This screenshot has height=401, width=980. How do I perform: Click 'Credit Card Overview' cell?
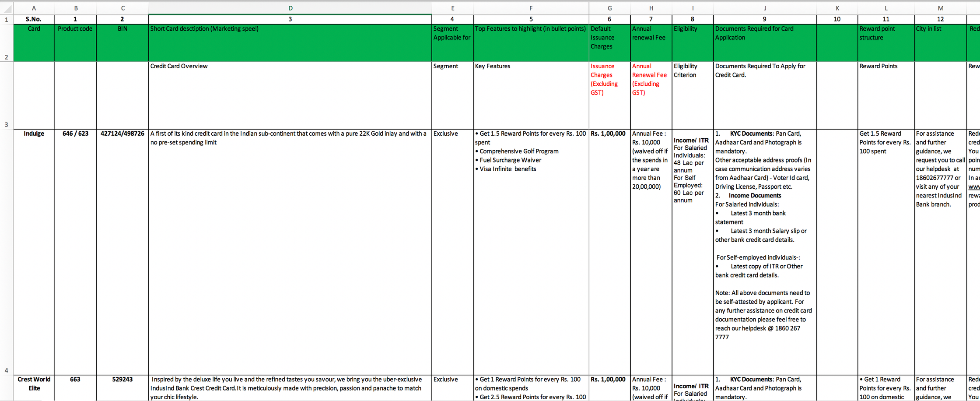290,95
